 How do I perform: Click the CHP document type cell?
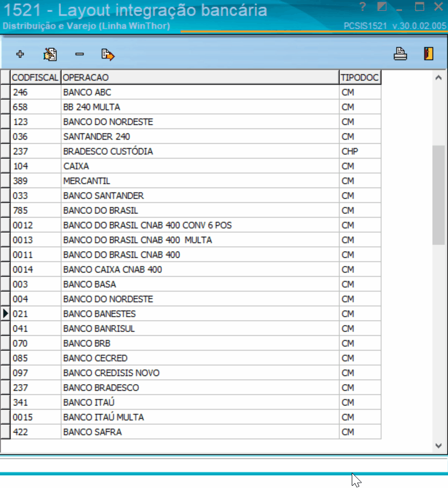tap(360, 151)
